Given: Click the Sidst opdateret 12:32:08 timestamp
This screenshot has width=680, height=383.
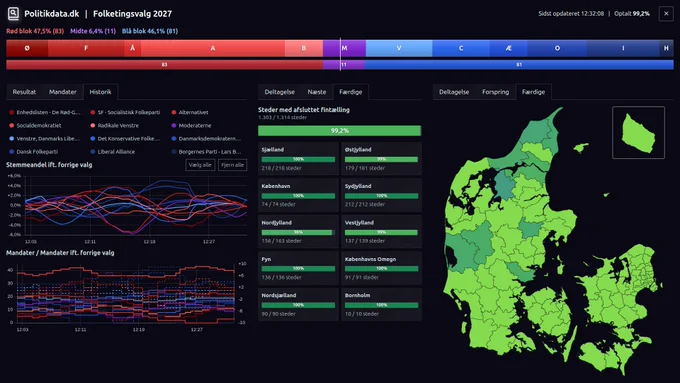Looking at the screenshot, I should click(571, 13).
